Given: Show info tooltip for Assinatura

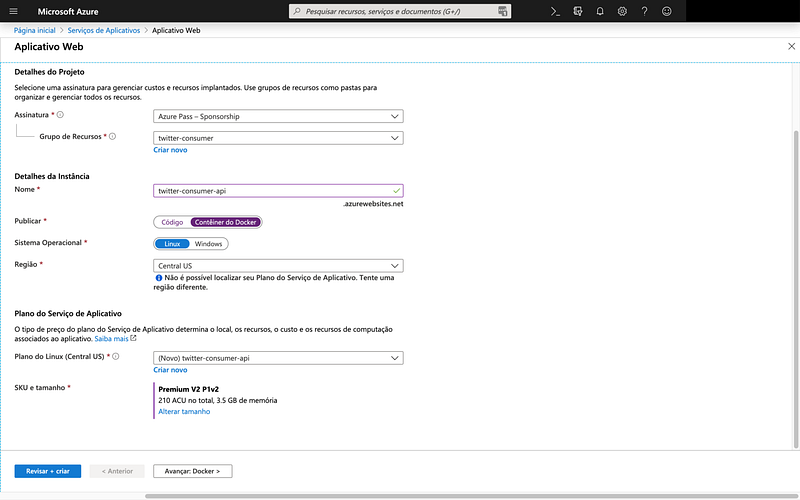Looking at the screenshot, I should coord(60,115).
